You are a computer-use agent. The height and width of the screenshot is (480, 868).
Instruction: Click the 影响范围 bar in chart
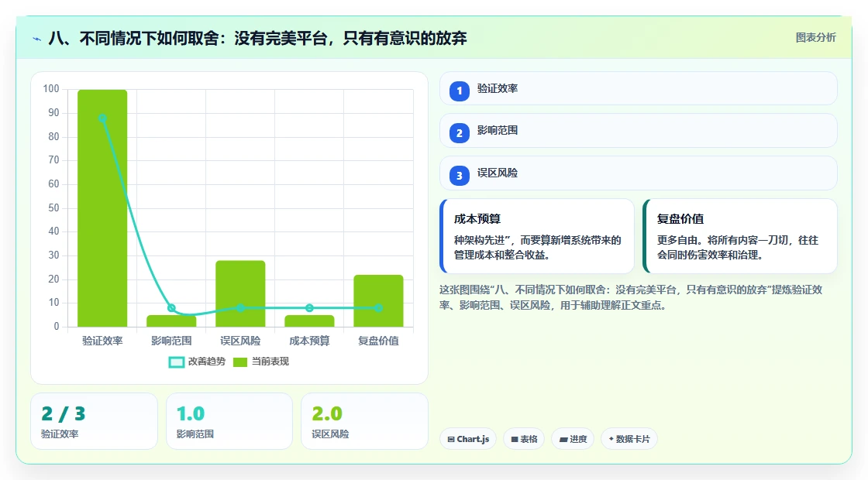171,321
